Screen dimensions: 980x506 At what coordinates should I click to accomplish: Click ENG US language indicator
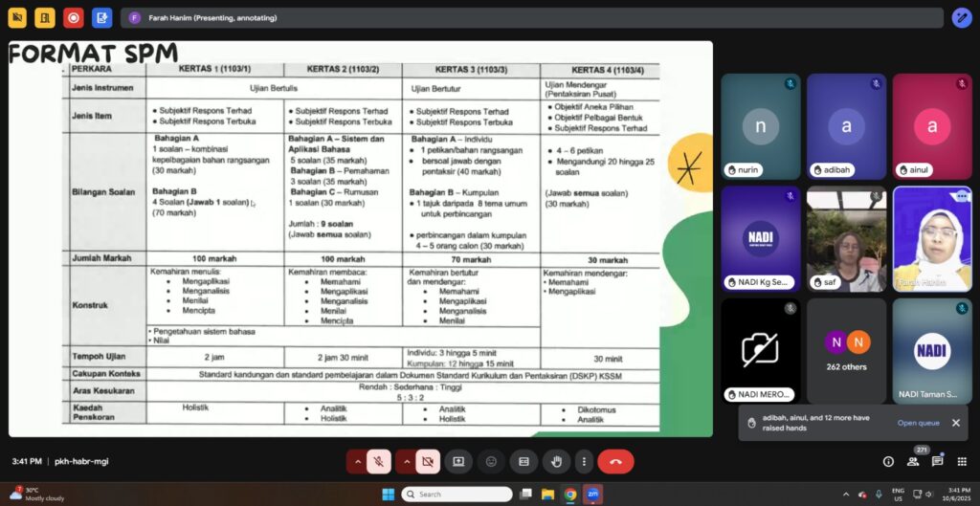(898, 495)
